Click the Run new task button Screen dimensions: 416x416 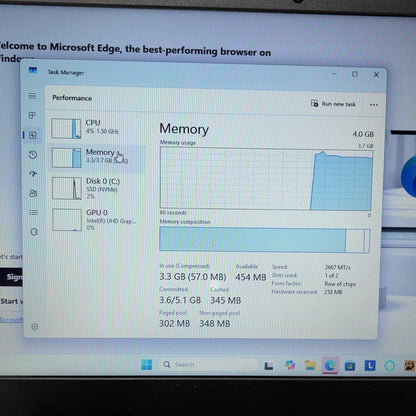[333, 104]
